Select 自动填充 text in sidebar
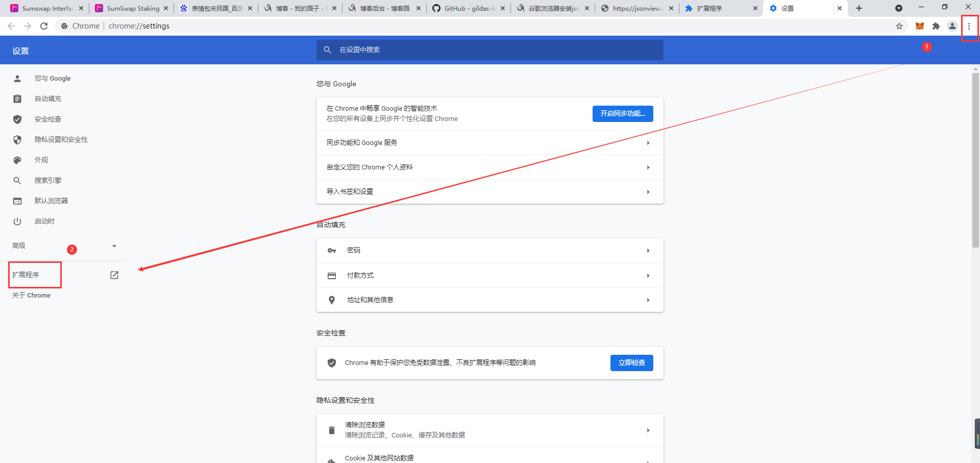Image resolution: width=980 pixels, height=463 pixels. pos(48,99)
